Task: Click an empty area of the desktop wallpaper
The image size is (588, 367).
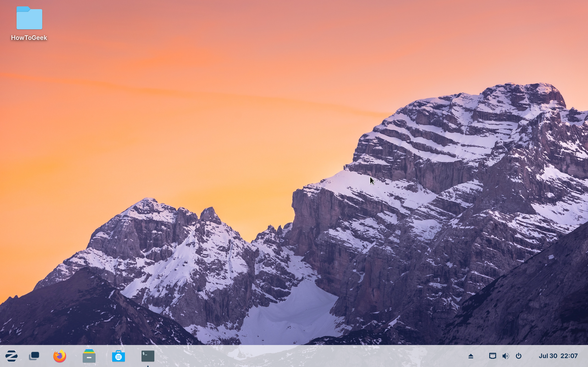Action: [249, 142]
